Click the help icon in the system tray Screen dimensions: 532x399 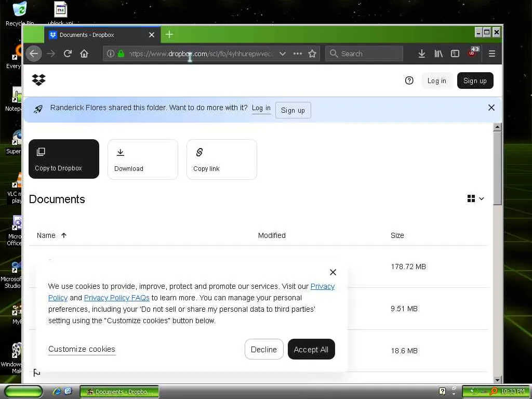click(442, 391)
